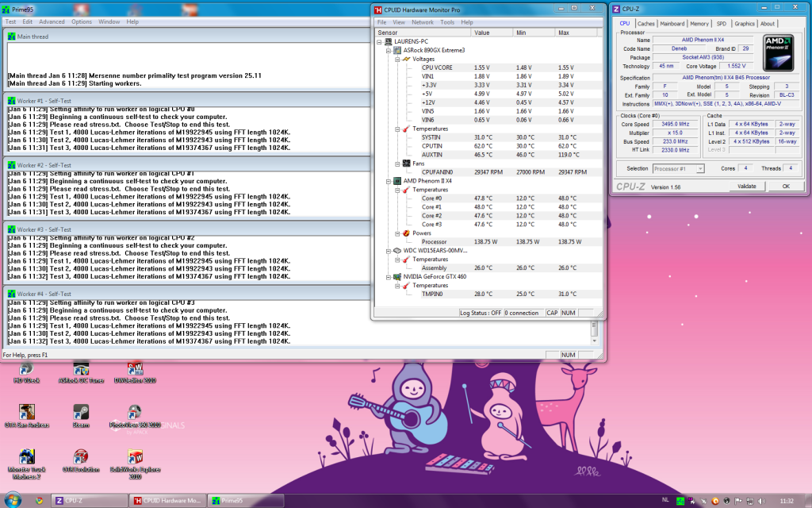This screenshot has width=812, height=508.
Task: Launch the GTA San Andreas shortcut
Action: coord(27,416)
